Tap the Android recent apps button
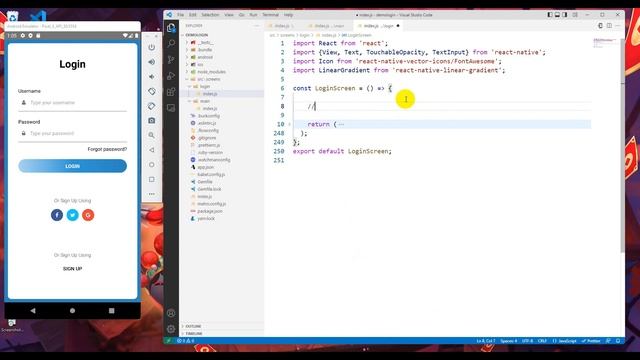640x360 pixels. (x=111, y=311)
